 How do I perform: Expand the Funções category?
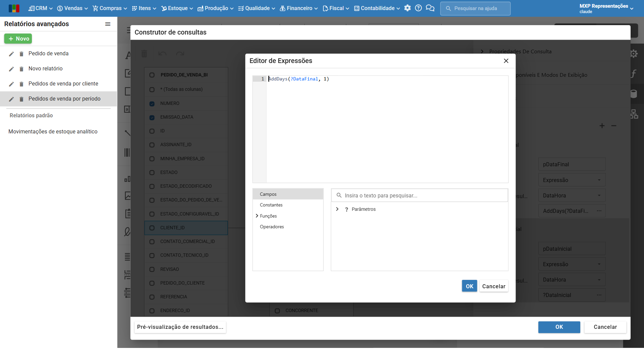(257, 216)
